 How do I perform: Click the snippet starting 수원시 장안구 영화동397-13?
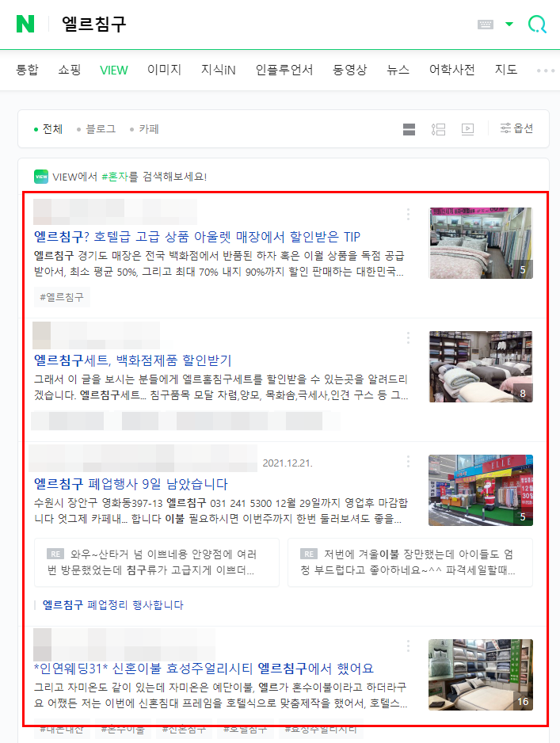(x=221, y=511)
